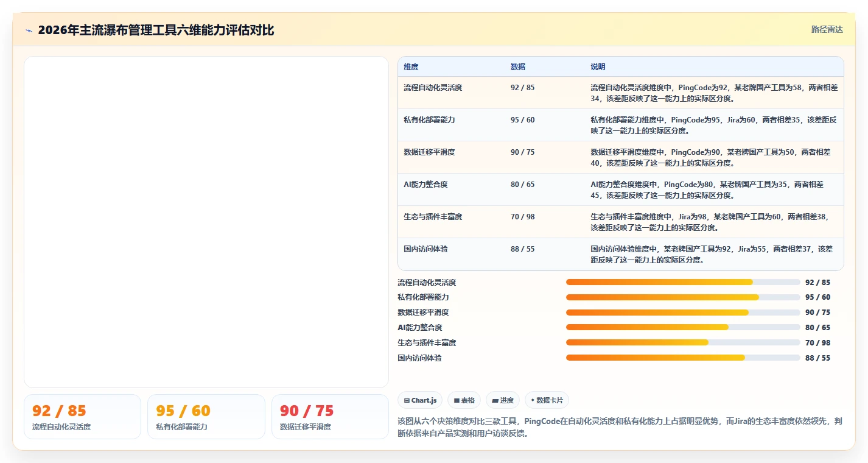The width and height of the screenshot is (868, 463).
Task: Click the 92 / 85 cell in the table
Action: pos(523,88)
